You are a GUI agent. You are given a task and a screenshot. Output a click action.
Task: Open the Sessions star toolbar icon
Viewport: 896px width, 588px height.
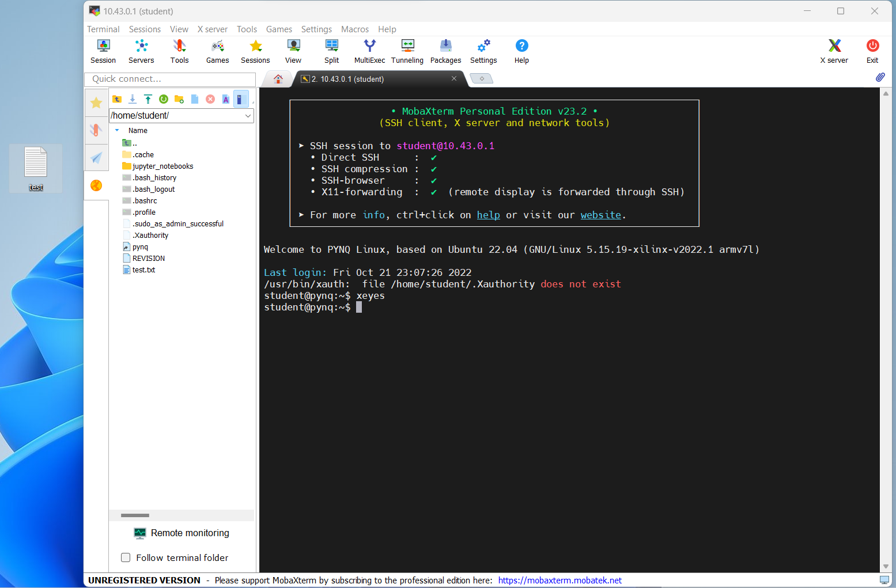[255, 51]
